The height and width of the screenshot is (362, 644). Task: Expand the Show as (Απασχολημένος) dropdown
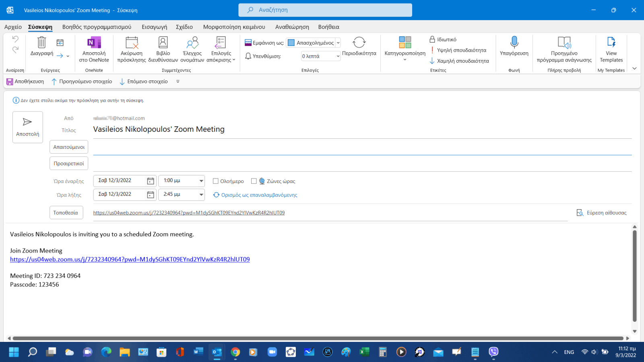[x=338, y=43]
